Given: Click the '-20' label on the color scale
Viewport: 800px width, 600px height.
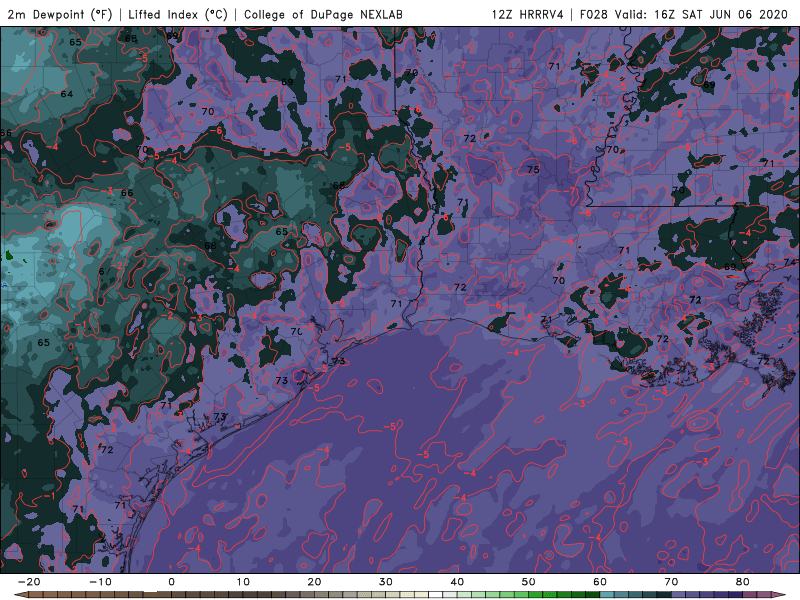Looking at the screenshot, I should click(29, 582).
